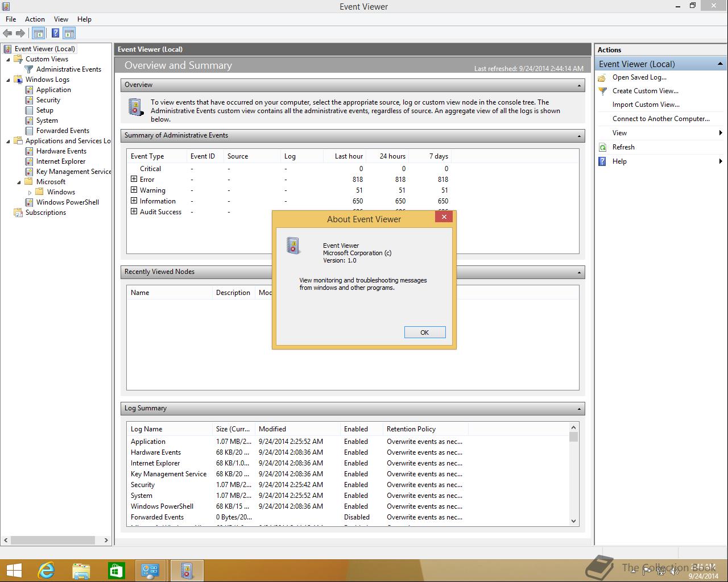Click the System log icon in tree
The image size is (728, 582).
click(29, 120)
